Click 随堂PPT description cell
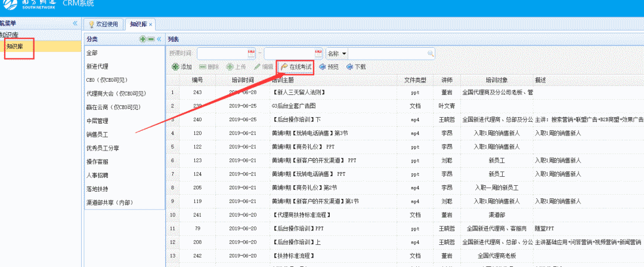 (x=544, y=228)
